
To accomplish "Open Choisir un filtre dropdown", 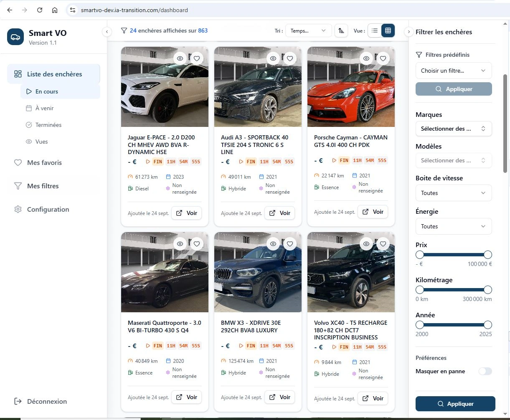I will (x=454, y=71).
